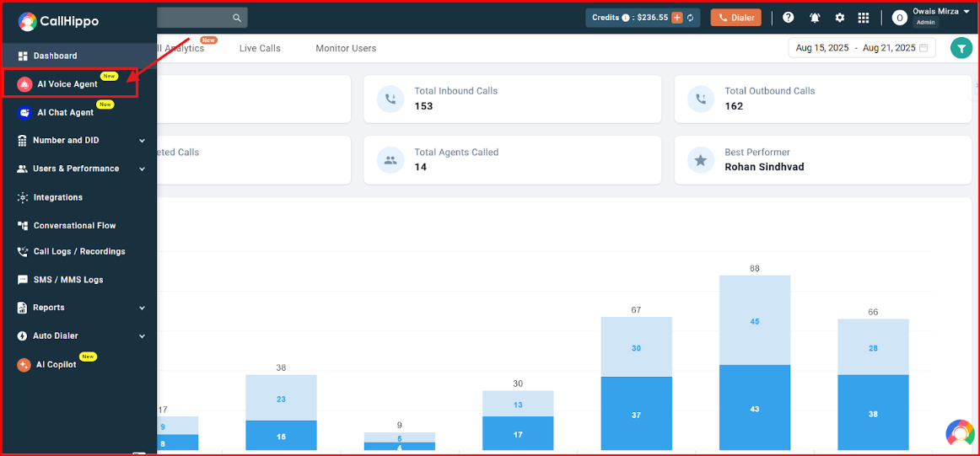Expand the Reports submenu chevron

[x=143, y=308]
